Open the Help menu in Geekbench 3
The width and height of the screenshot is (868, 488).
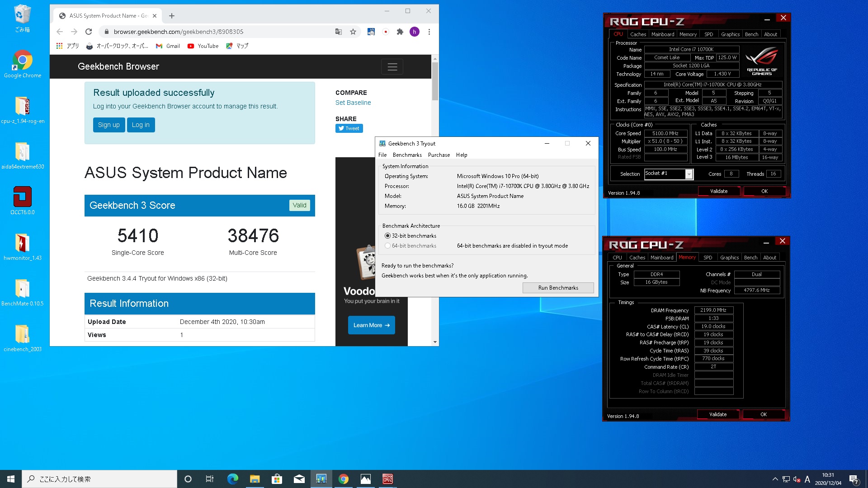(462, 155)
